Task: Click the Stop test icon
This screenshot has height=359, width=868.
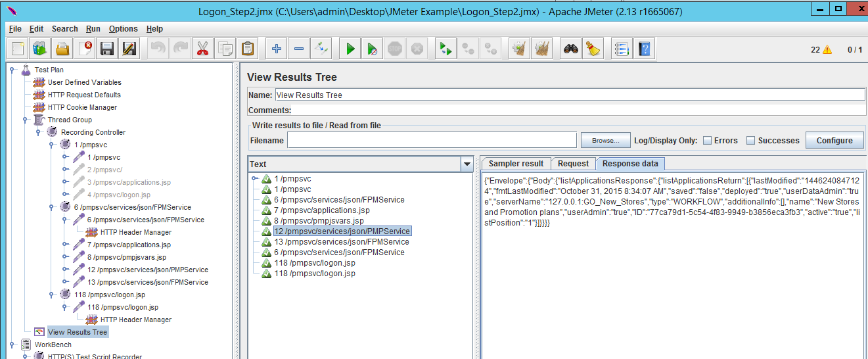Action: pyautogui.click(x=395, y=48)
